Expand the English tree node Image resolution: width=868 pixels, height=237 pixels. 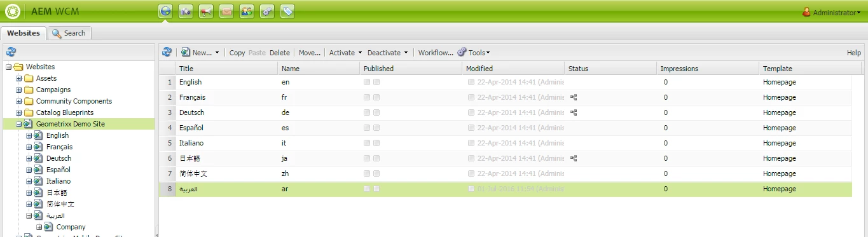pyautogui.click(x=29, y=135)
